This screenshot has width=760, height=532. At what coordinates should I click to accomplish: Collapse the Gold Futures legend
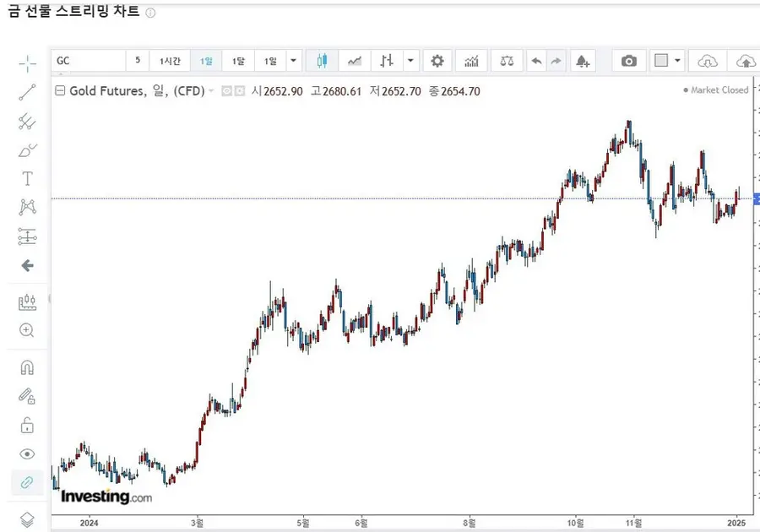(x=59, y=91)
